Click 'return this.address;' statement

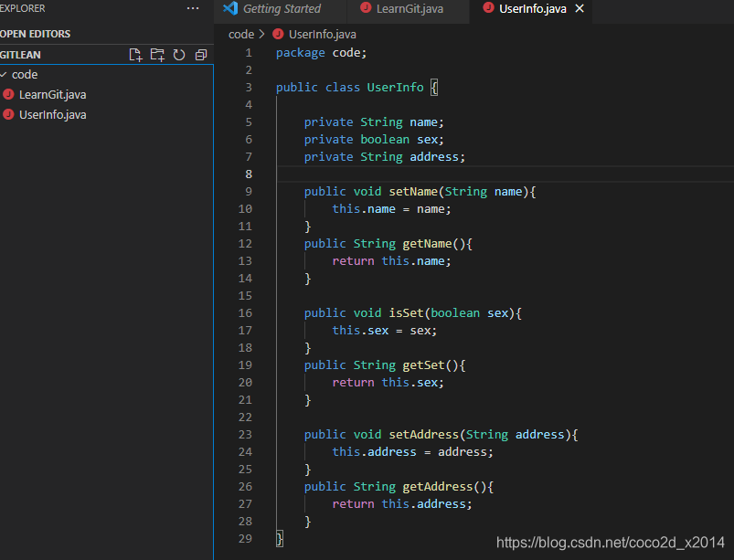(x=402, y=504)
